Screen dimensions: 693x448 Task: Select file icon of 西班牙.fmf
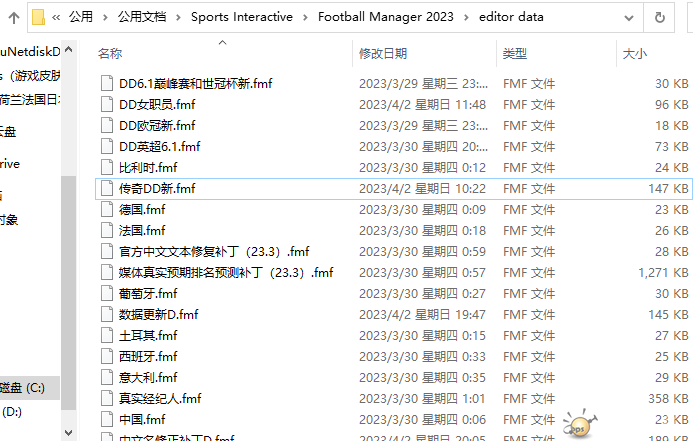(107, 356)
